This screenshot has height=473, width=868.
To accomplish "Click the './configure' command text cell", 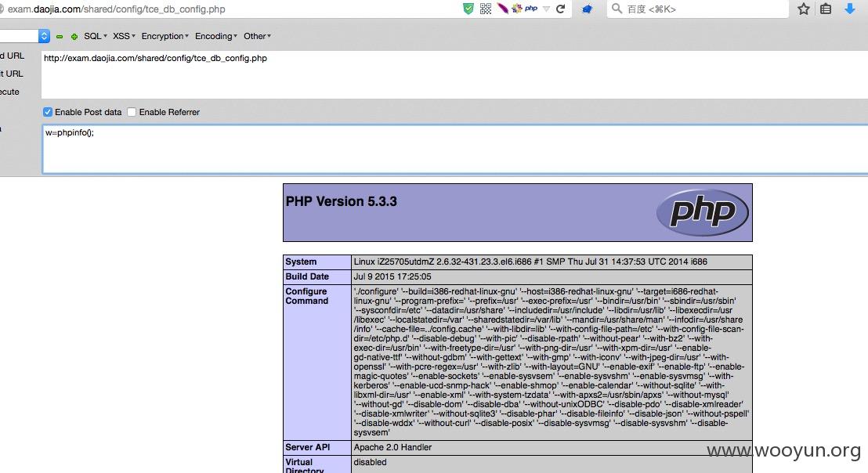I will click(x=552, y=363).
